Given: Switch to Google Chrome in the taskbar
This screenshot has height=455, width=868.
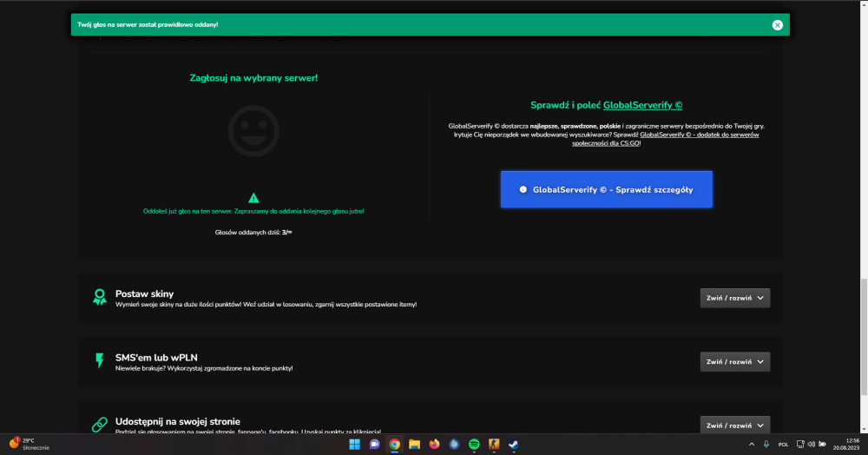Looking at the screenshot, I should click(x=394, y=444).
